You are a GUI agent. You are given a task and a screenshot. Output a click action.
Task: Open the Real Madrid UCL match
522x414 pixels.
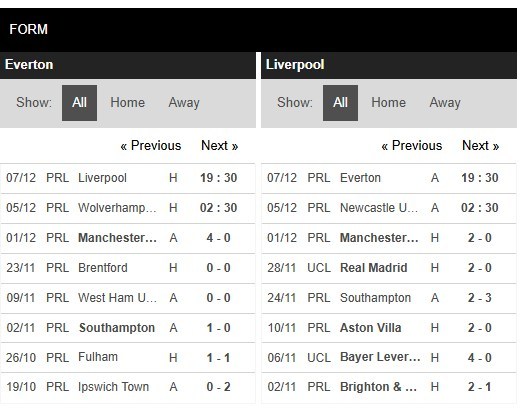coord(389,268)
